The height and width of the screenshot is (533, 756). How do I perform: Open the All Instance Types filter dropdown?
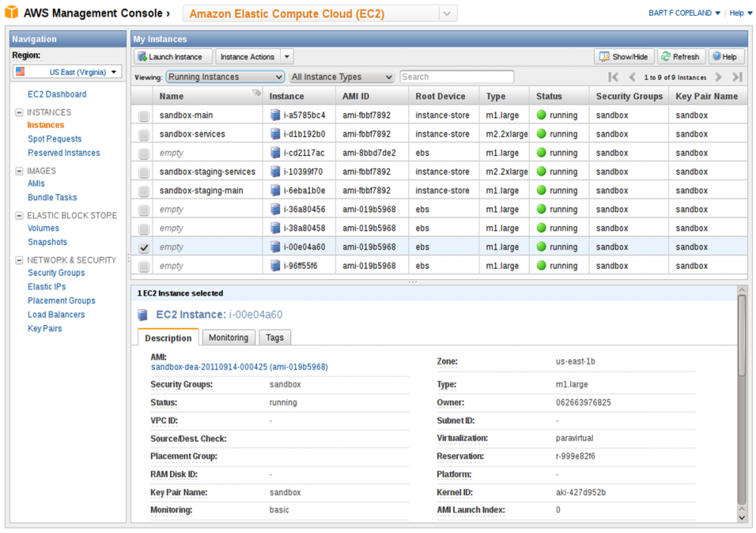click(342, 76)
